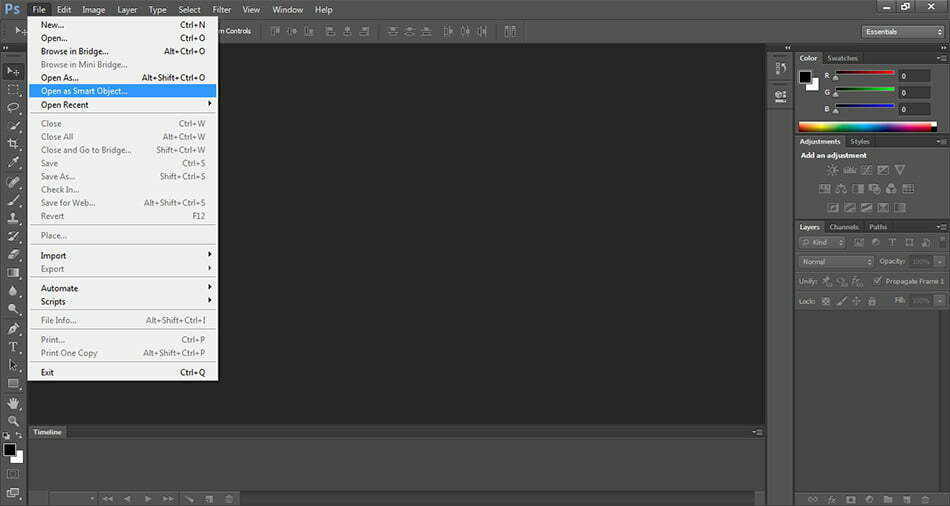This screenshot has height=506, width=950.
Task: Select the Path Selection tool
Action: tap(13, 365)
